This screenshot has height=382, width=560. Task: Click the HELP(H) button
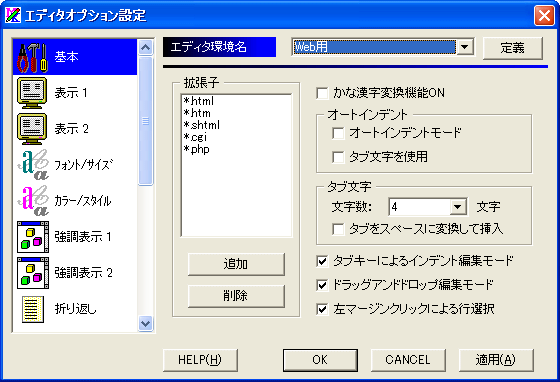(x=200, y=360)
